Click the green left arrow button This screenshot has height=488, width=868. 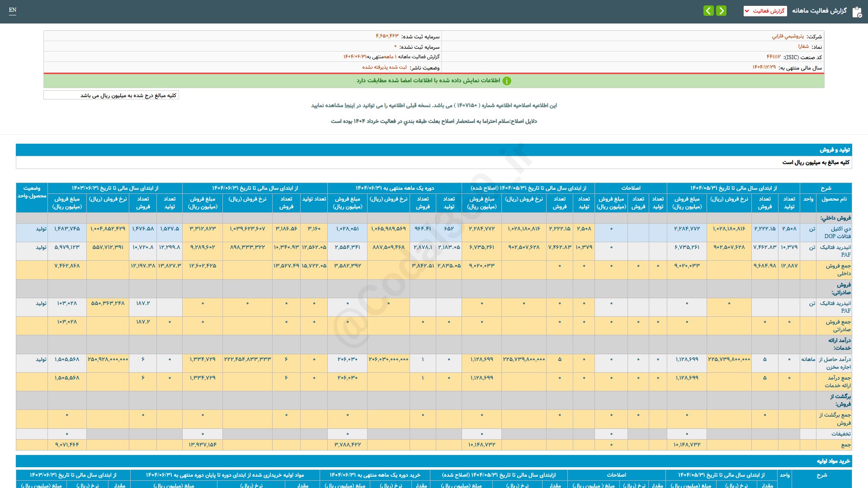708,10
